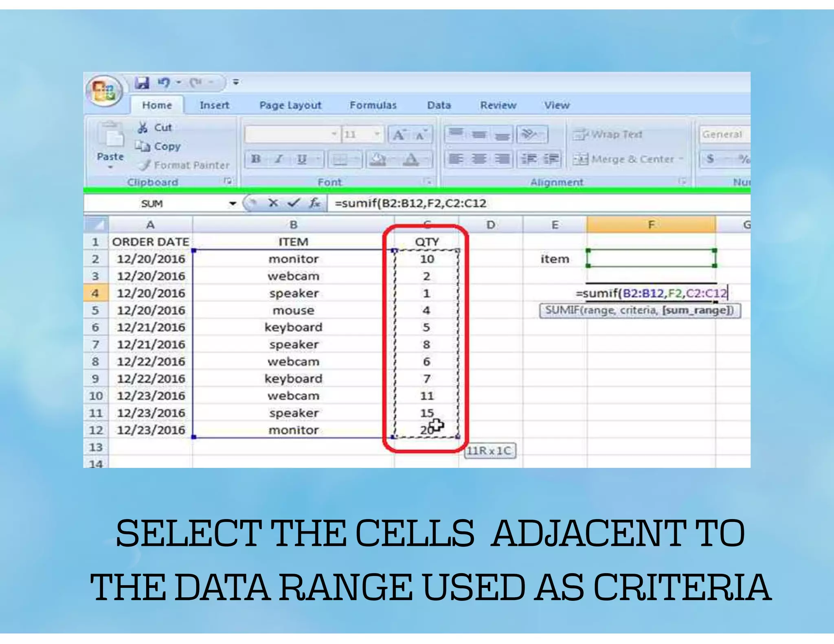Confirm formula with Enter checkmark
Image resolution: width=834 pixels, height=644 pixels.
[294, 203]
